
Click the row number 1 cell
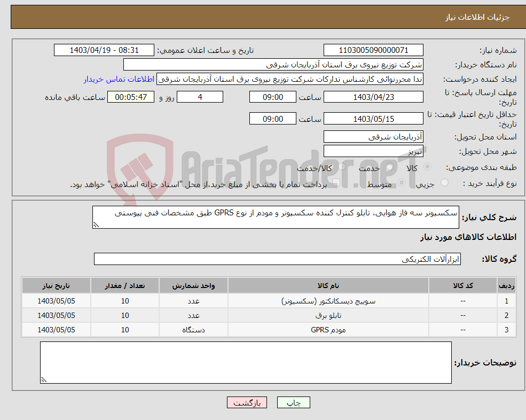[x=507, y=301]
